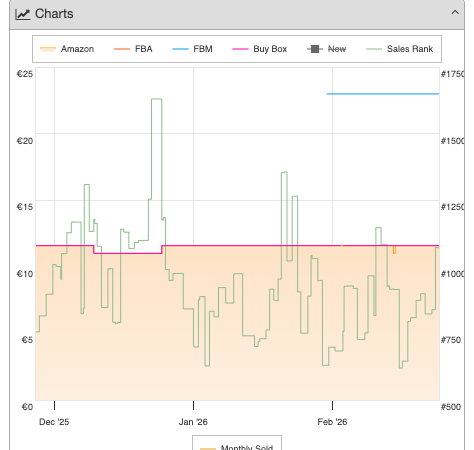Toggle the FBM series in the legend
The image size is (474, 450).
192,49
